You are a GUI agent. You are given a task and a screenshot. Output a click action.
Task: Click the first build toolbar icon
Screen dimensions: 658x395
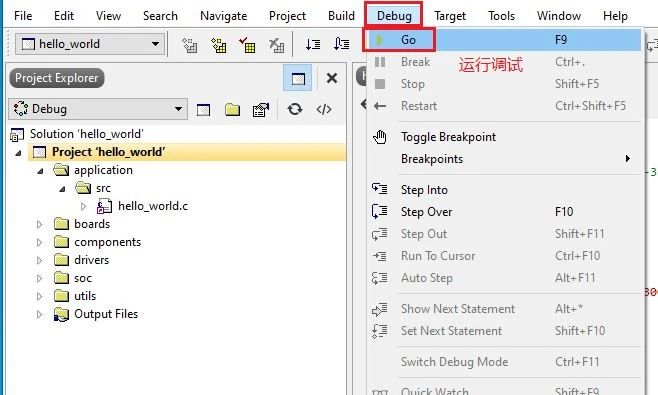189,44
